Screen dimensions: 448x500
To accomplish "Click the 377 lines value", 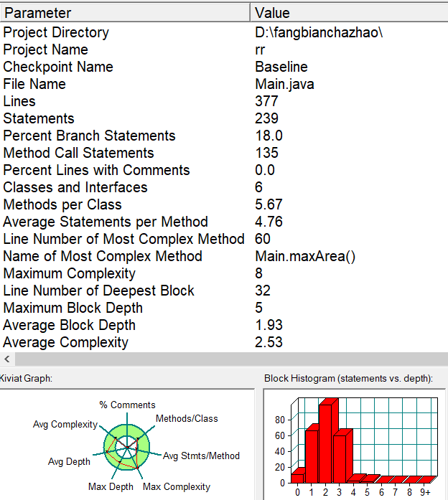I will [267, 101].
